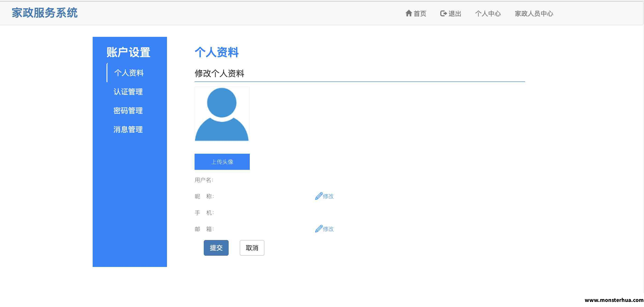Screen dimensions: 644x307
Task: Go to 个人中心 in top navigation
Action: tap(488, 14)
